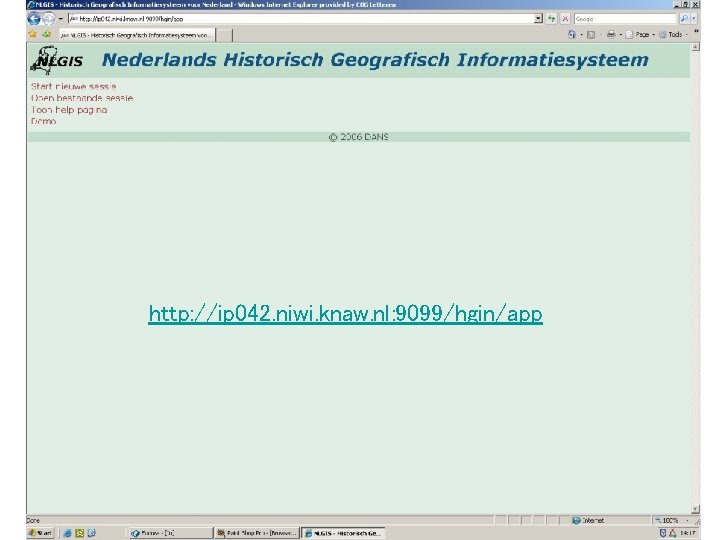Image resolution: width=720 pixels, height=540 pixels.
Task: Open a new blank tab
Action: click(224, 35)
